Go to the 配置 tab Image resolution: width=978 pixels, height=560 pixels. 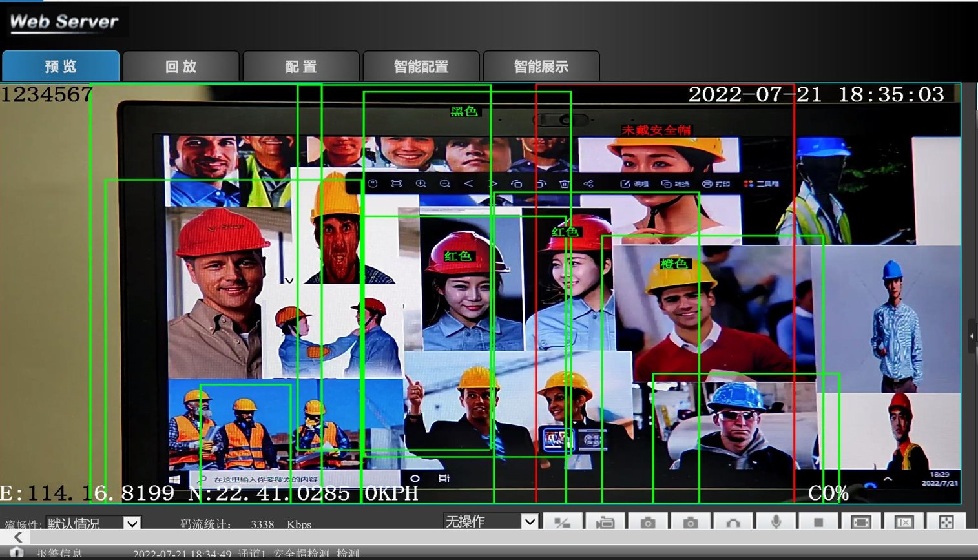tap(301, 67)
